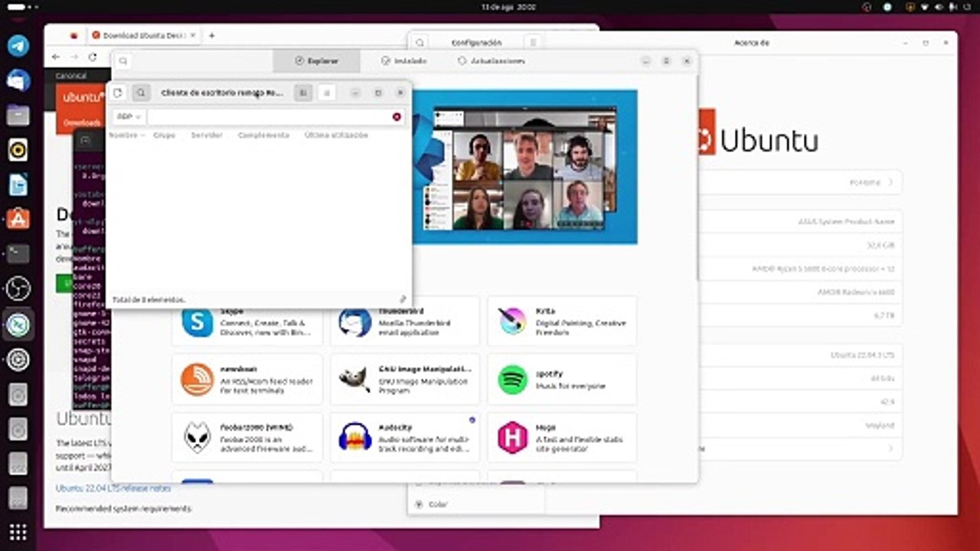Click Última utilización column header
980x551 pixels.
coord(336,135)
